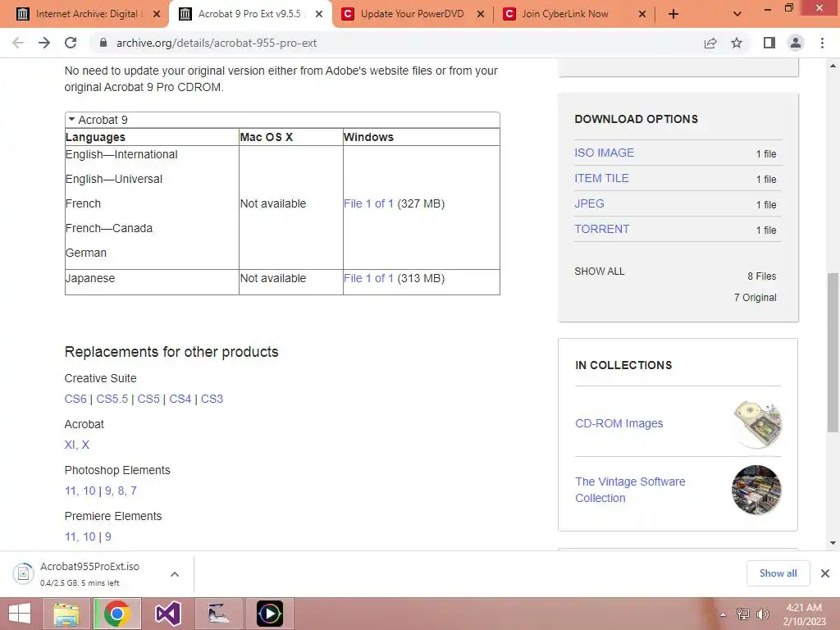840x630 pixels.
Task: Download the 327 MB Windows file link
Action: pyautogui.click(x=368, y=203)
